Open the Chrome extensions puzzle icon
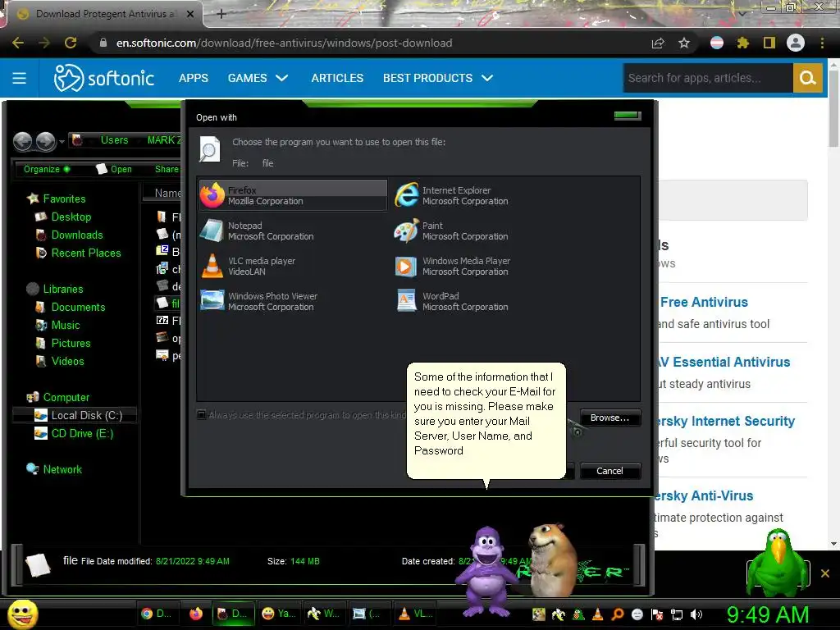The height and width of the screenshot is (630, 840). coord(742,43)
